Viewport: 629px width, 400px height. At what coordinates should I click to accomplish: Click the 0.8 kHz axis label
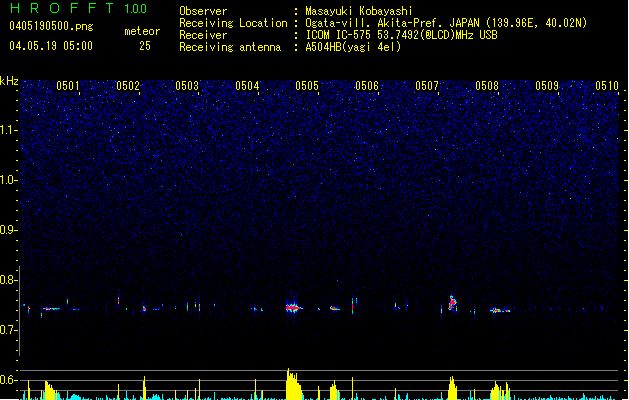tap(8, 280)
